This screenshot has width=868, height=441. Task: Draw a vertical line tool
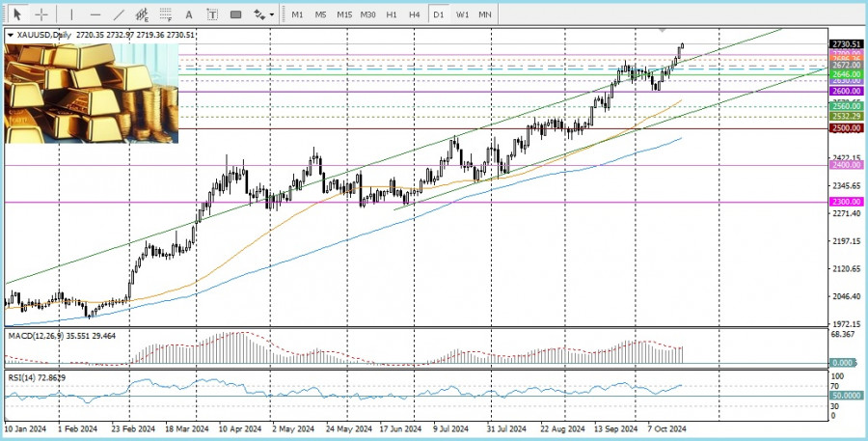click(71, 15)
